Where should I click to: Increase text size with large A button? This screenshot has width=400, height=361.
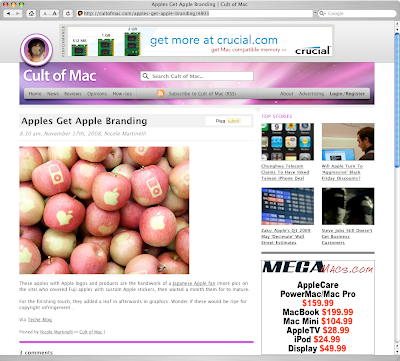(55, 14)
